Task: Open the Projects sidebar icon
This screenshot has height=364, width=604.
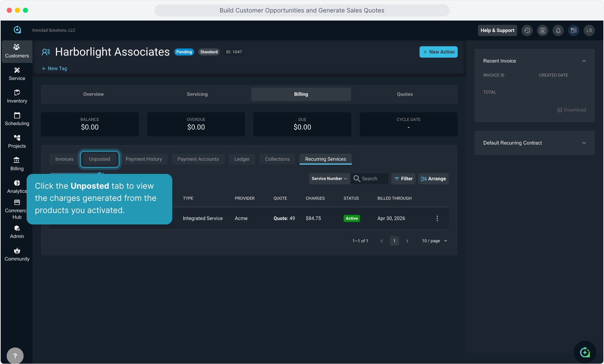Action: (17, 142)
